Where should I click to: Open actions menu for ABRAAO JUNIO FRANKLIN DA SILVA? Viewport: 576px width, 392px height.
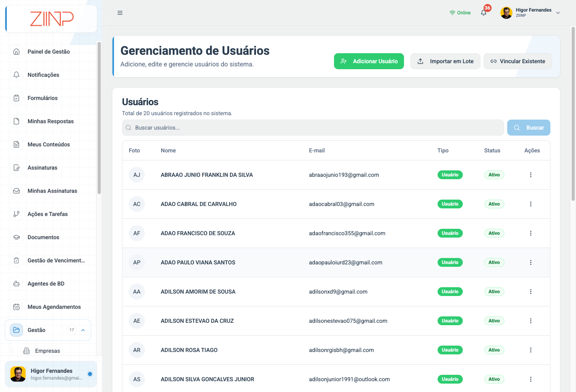(x=531, y=175)
